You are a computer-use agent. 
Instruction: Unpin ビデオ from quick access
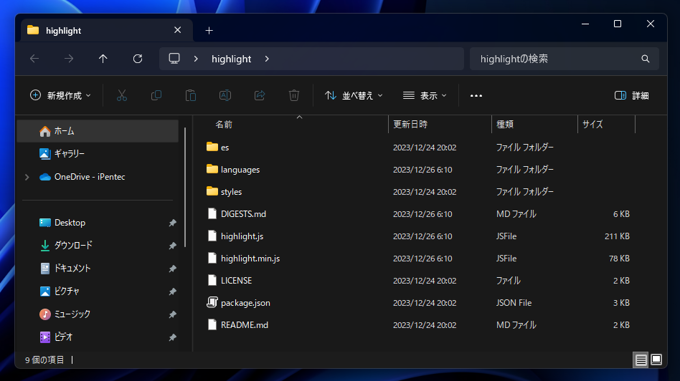pos(173,337)
